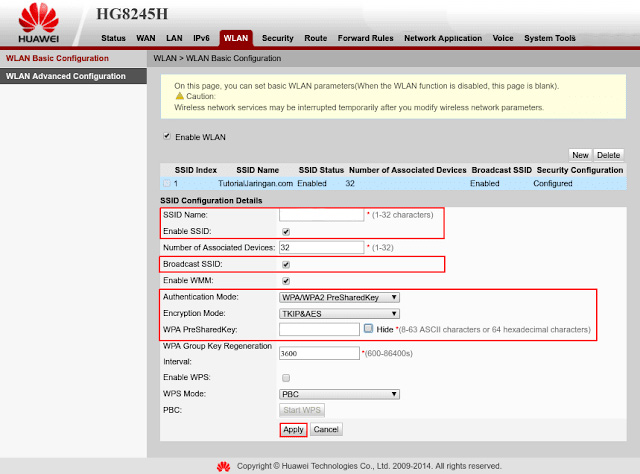Click the Number of Associated Devices field
The width and height of the screenshot is (640, 474).
coord(322,247)
